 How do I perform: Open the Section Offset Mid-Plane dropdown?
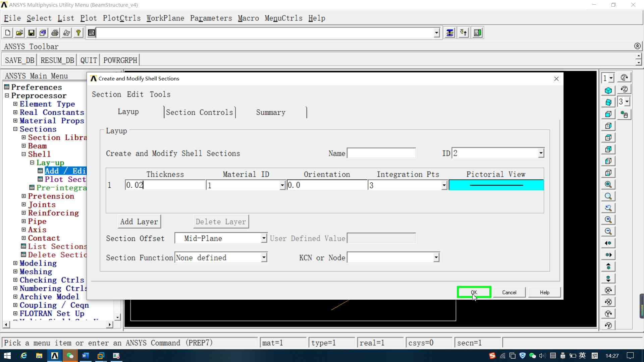(x=264, y=238)
